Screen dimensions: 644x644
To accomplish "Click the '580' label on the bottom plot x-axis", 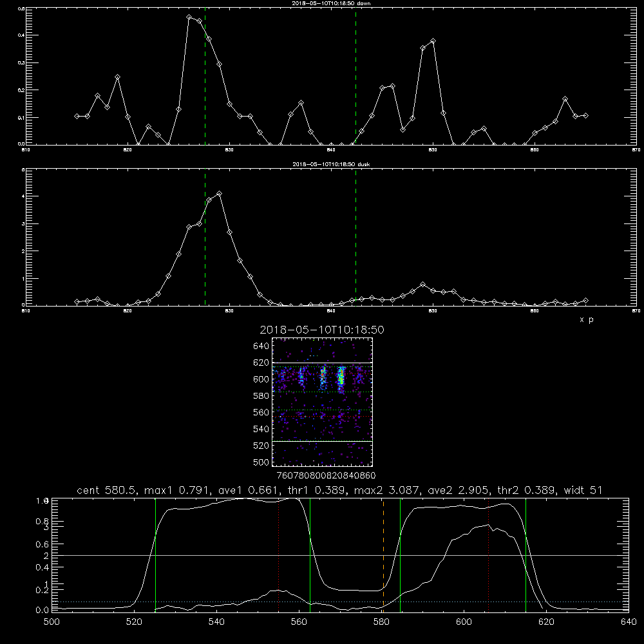I will pos(381,622).
